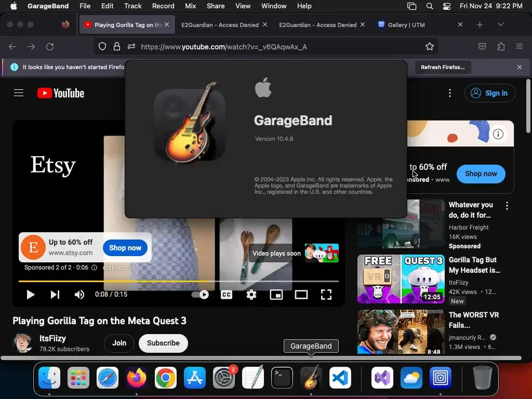
Task: Open the site permissions icon in address bar
Action: 131,46
